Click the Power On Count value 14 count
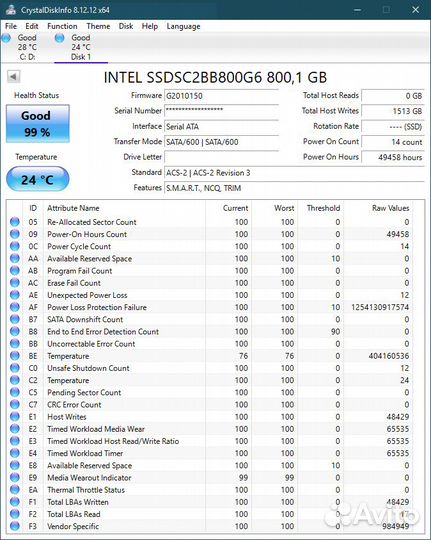This screenshot has width=431, height=540. (x=393, y=142)
